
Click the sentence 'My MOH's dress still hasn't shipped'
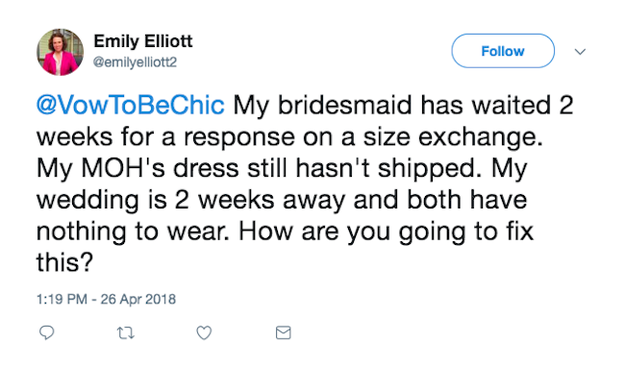(x=256, y=168)
